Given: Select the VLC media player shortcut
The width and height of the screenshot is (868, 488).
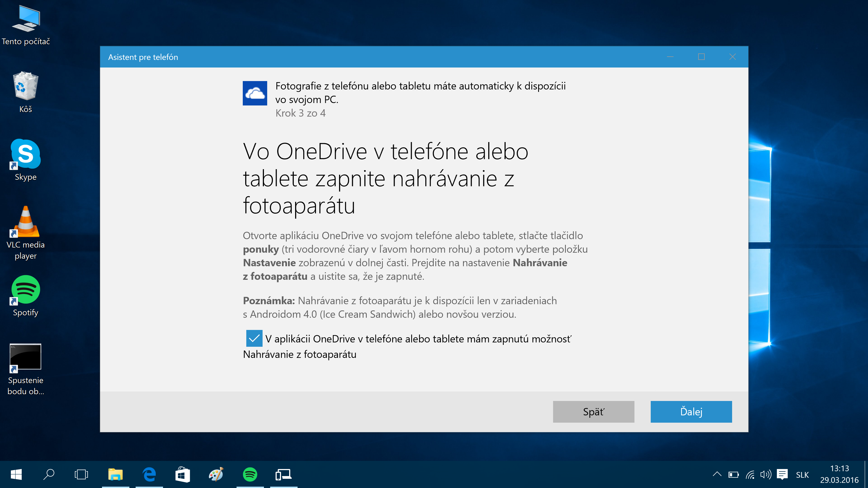Looking at the screenshot, I should 25,233.
